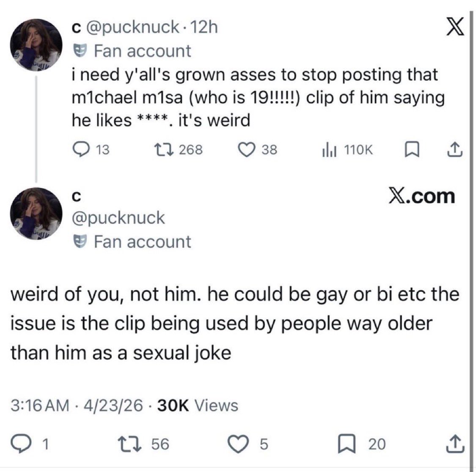Viewport: 476px width, 472px height.
Task: Like the second tweet with 5 likes
Action: 248,444
